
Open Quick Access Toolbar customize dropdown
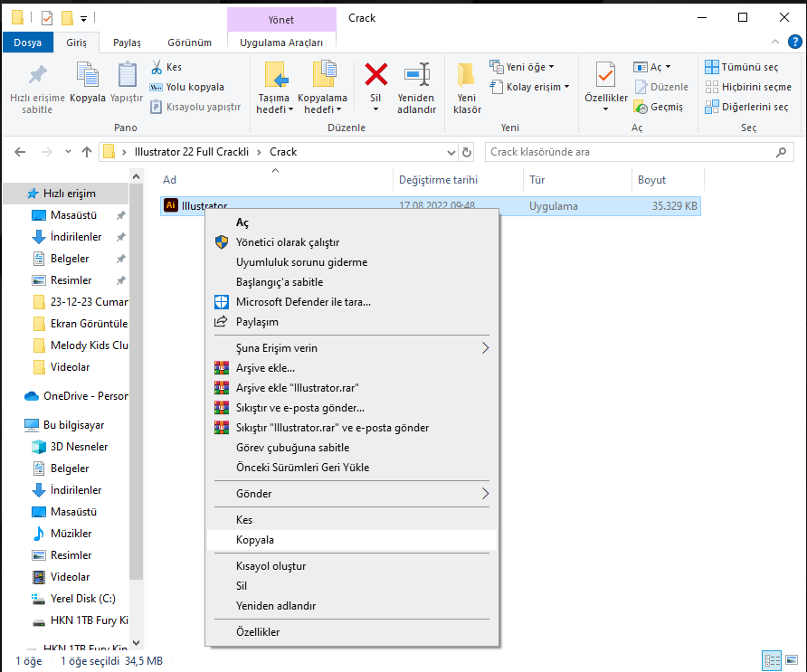coord(84,19)
